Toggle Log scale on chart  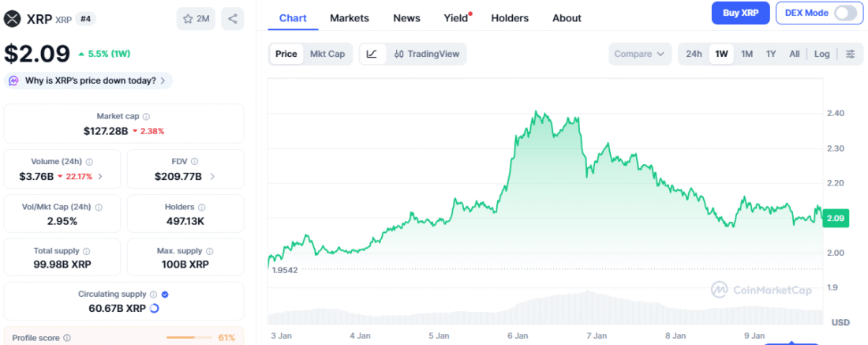[821, 54]
